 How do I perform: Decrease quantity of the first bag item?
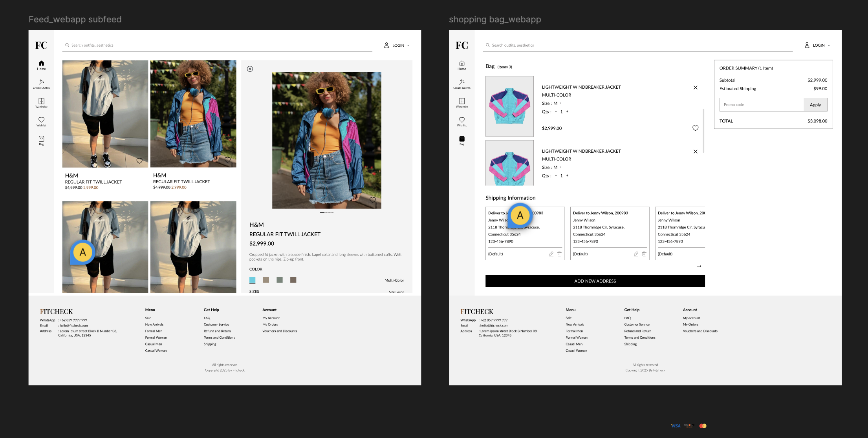click(x=556, y=112)
